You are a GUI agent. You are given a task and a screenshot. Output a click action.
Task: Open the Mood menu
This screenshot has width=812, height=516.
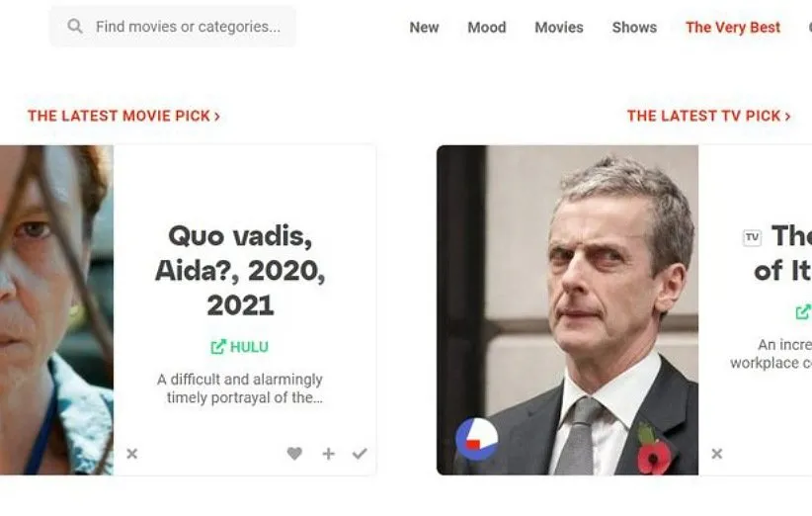(x=487, y=27)
